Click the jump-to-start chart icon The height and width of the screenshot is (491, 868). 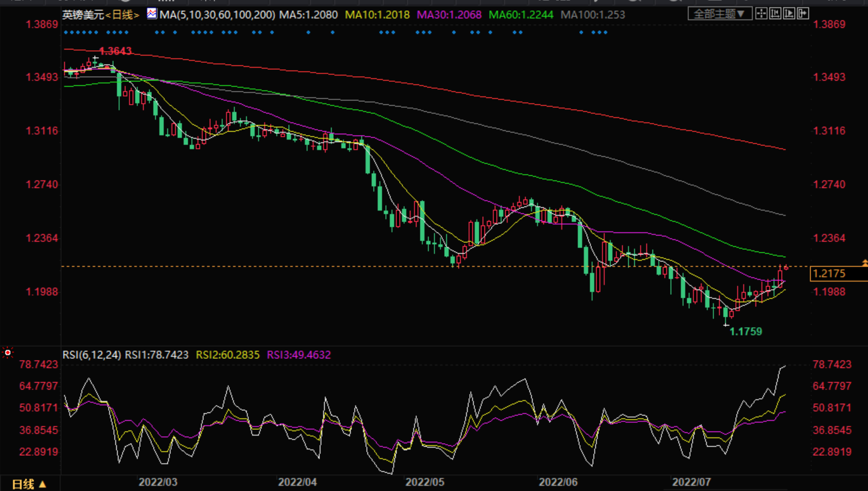(x=775, y=14)
